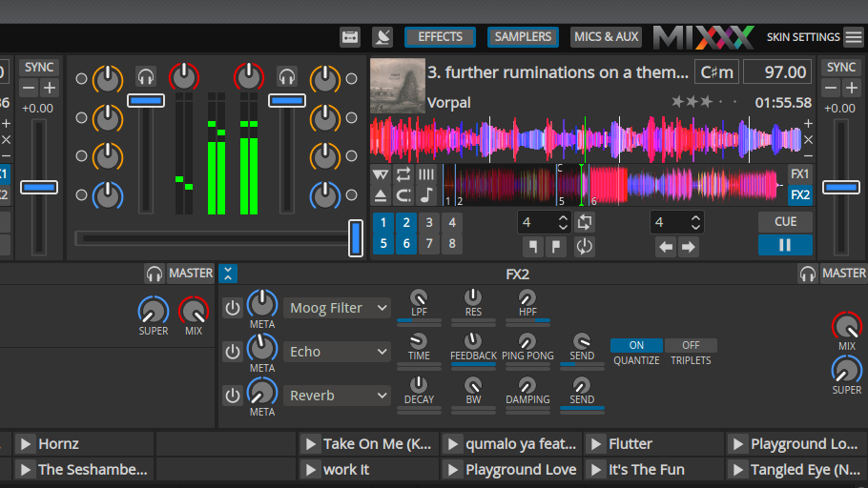Trigger hotcue 1 button

point(383,222)
